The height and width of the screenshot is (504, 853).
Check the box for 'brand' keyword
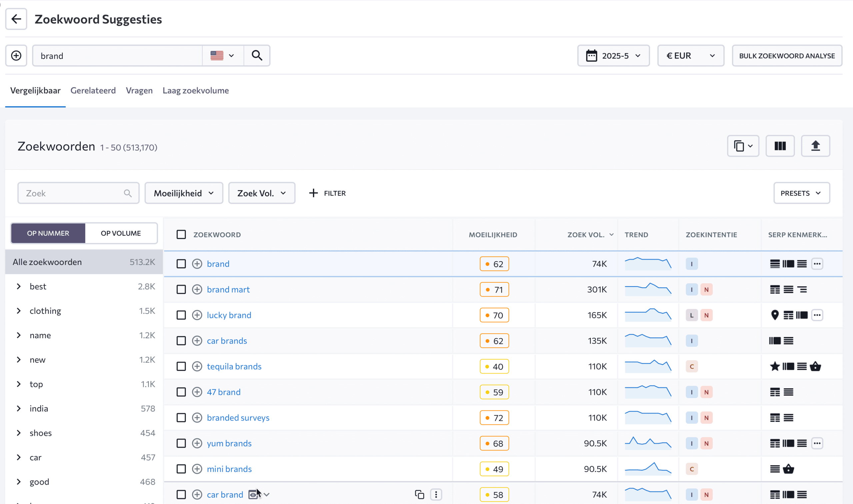click(x=181, y=264)
